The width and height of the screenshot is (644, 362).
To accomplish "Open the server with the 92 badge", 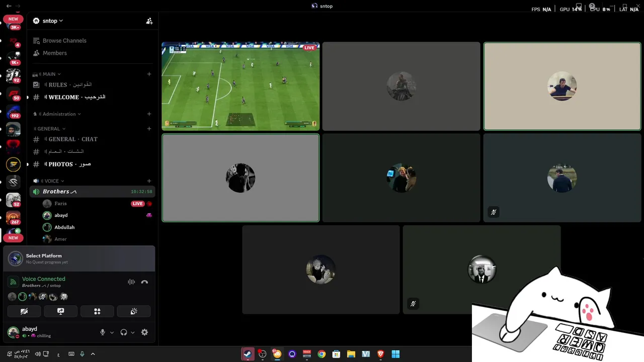I will tap(14, 76).
